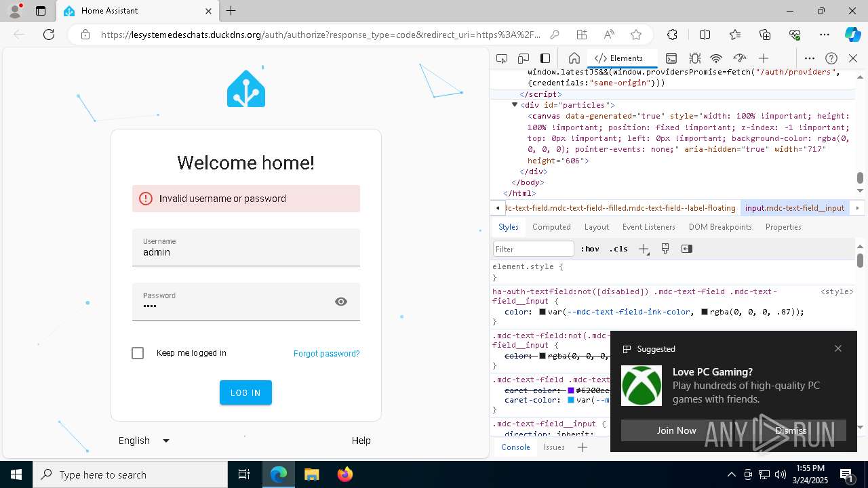Open DevTools help question mark
Screen dimensions: 868x488
(x=831, y=58)
